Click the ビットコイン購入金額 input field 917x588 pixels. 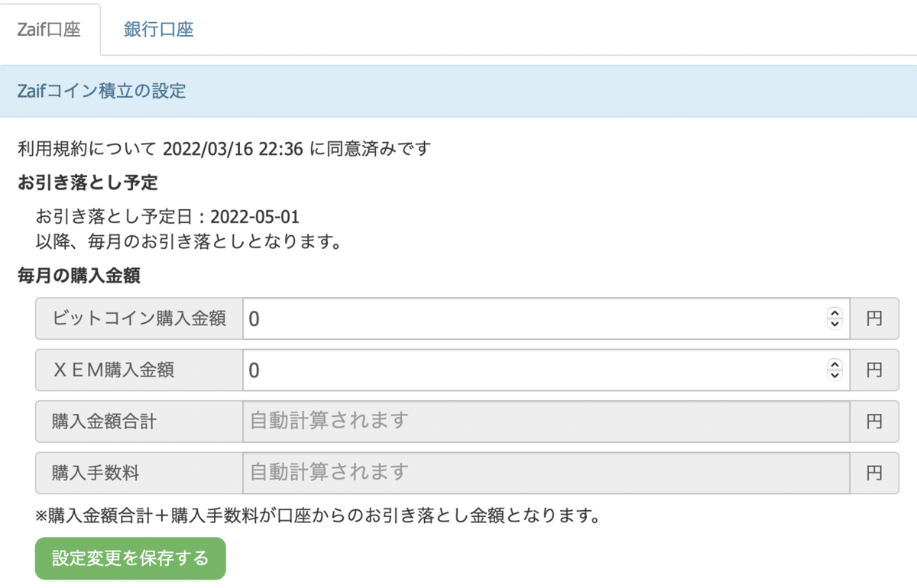click(x=535, y=318)
